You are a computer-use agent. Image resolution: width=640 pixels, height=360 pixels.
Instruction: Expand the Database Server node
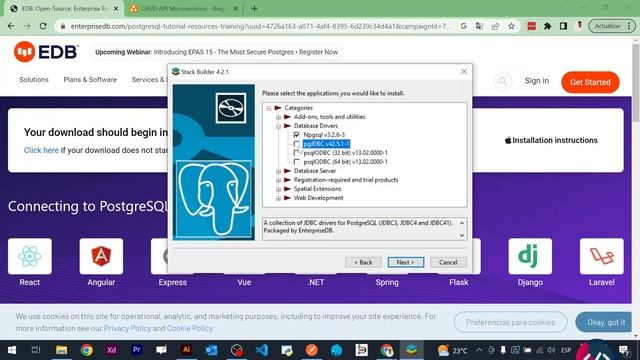tap(278, 171)
